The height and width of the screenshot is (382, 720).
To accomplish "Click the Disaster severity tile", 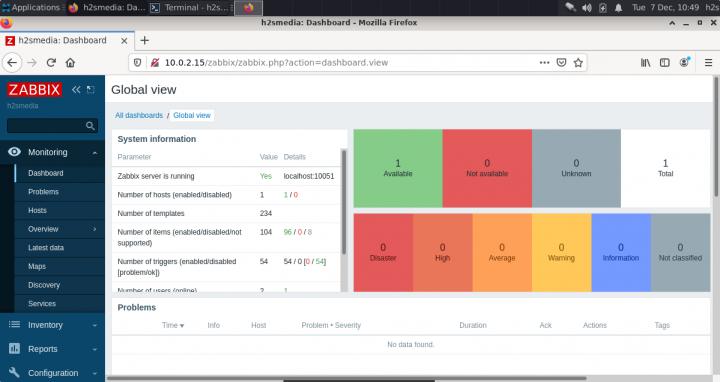I will pos(383,253).
